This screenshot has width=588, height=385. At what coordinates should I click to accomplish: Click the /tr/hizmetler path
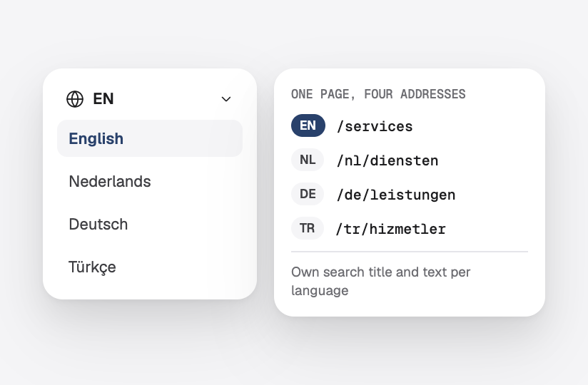click(391, 229)
